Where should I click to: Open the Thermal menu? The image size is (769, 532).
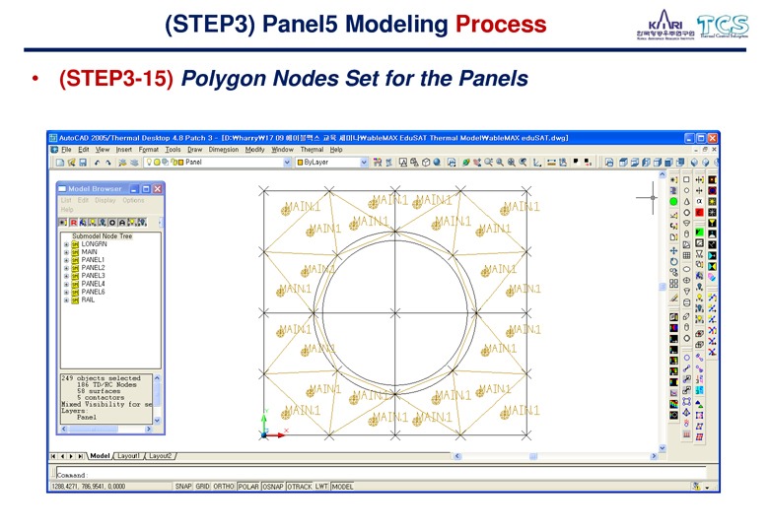312,150
